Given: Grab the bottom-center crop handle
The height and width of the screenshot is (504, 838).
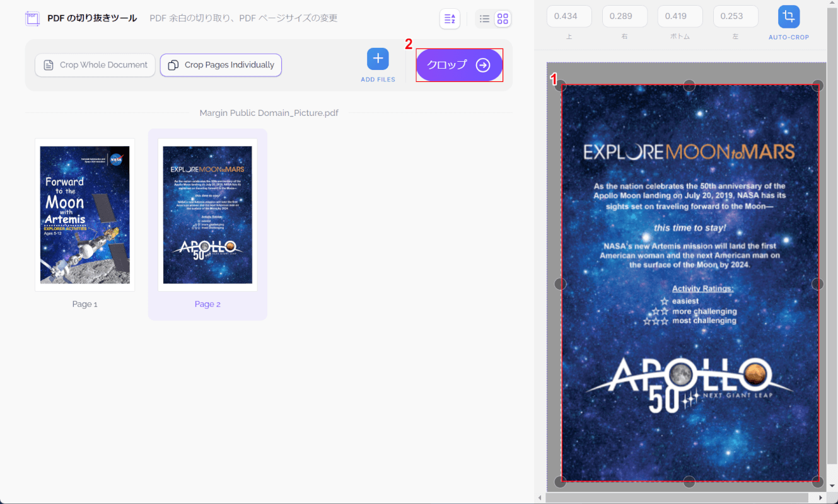Looking at the screenshot, I should click(689, 482).
